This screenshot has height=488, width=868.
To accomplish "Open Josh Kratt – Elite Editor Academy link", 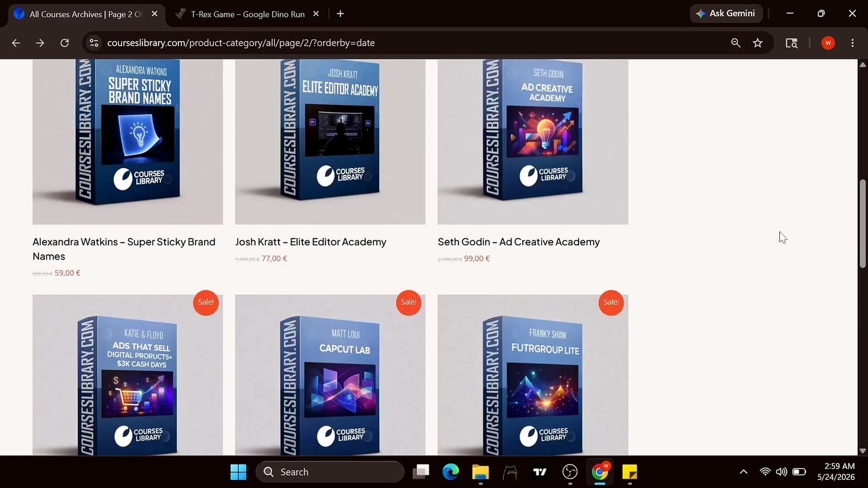I will [x=311, y=242].
